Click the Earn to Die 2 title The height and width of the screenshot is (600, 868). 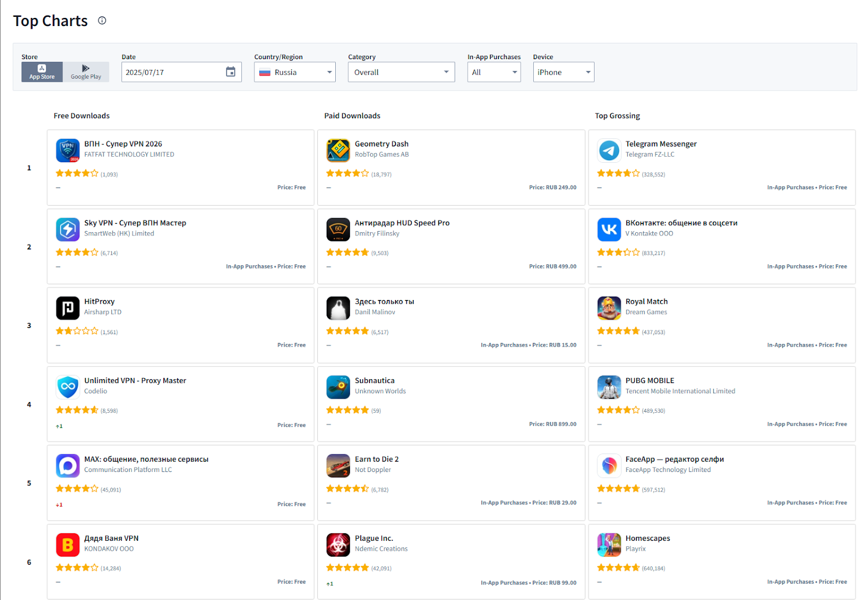376,459
